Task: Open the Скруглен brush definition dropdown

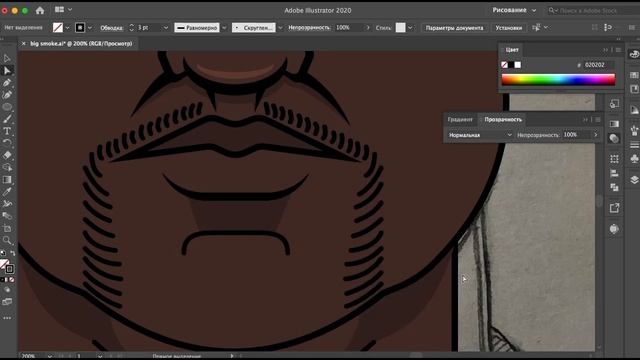Action: point(280,28)
